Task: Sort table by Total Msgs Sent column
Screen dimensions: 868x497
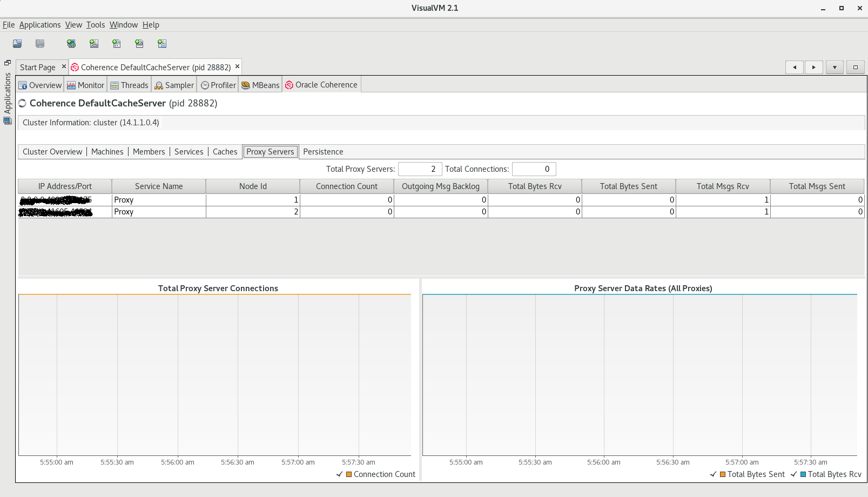Action: pos(817,186)
